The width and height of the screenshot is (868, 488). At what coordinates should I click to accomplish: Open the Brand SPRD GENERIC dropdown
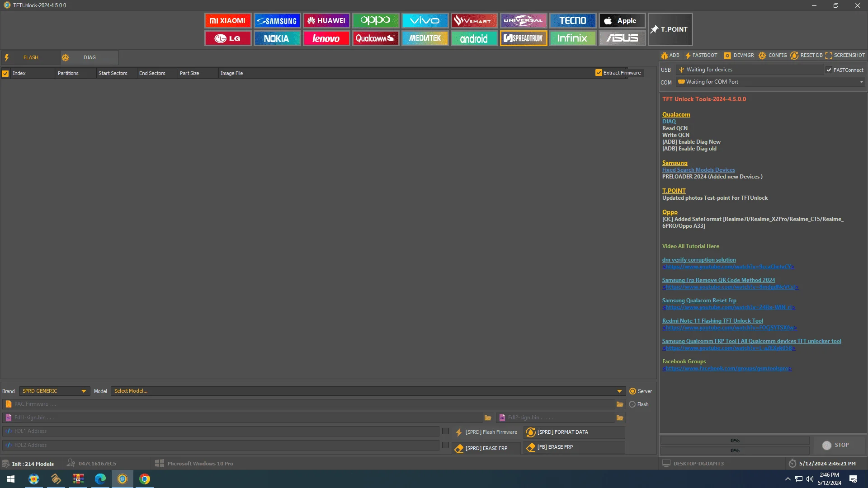click(x=54, y=391)
